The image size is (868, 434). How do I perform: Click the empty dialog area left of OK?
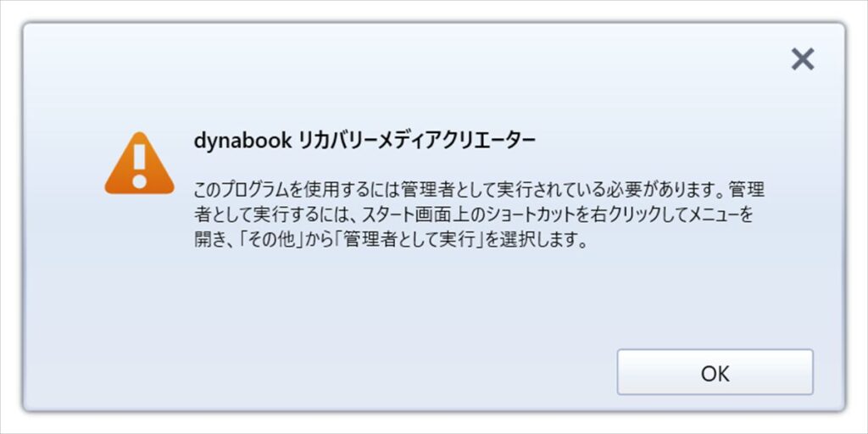(387, 372)
